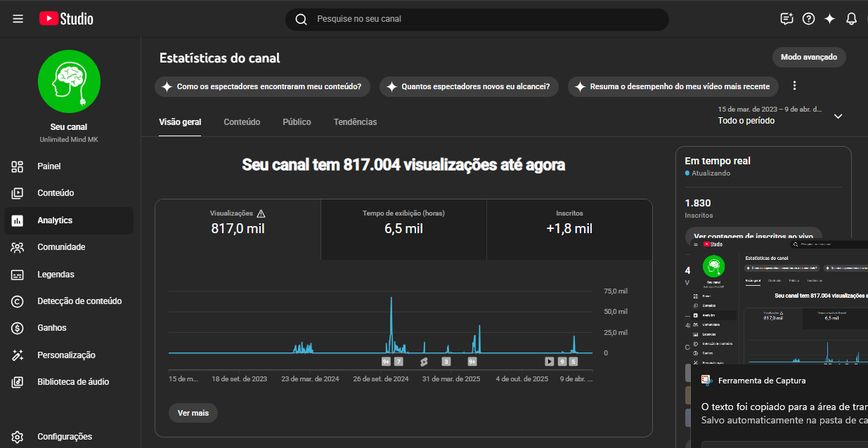Click the 9+ marker beside the 7 marker
The width and height of the screenshot is (868, 448).
click(x=386, y=362)
